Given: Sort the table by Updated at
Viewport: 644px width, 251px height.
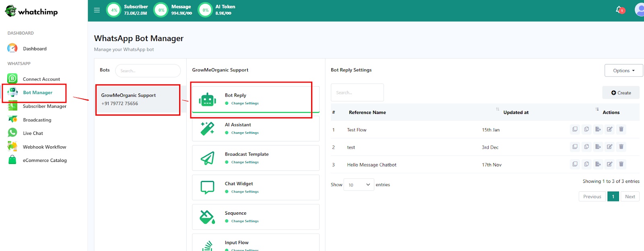Looking at the screenshot, I should (x=516, y=112).
